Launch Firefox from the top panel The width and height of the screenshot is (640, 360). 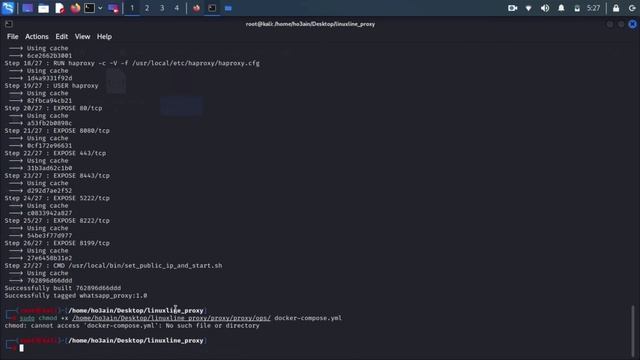pos(75,8)
